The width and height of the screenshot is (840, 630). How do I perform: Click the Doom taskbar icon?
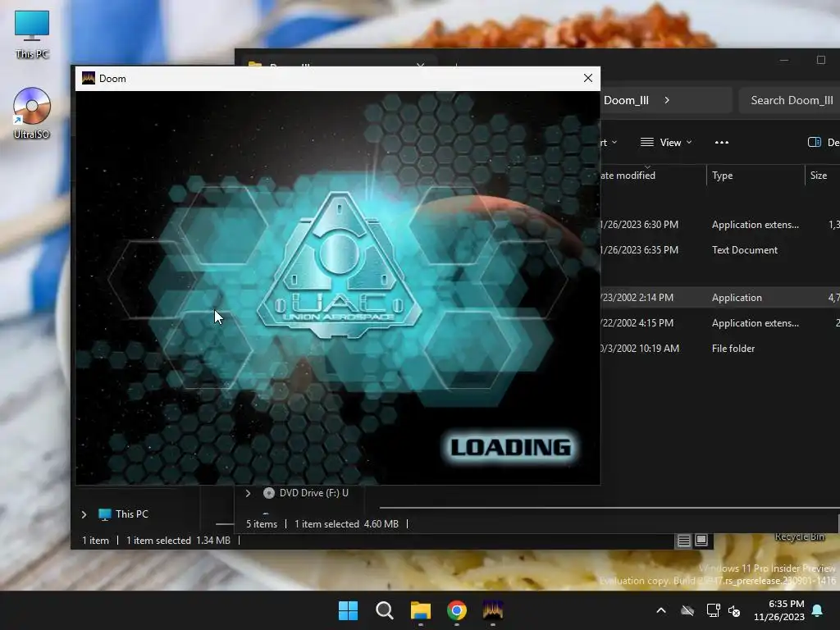tap(493, 610)
